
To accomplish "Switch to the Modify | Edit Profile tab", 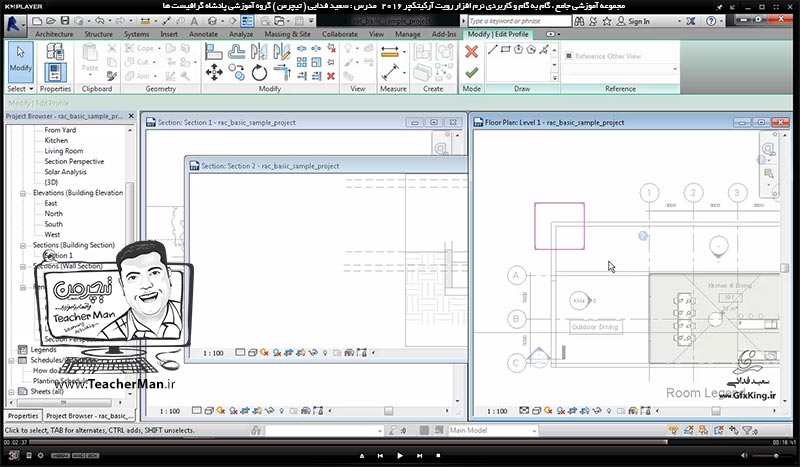I will (497, 34).
